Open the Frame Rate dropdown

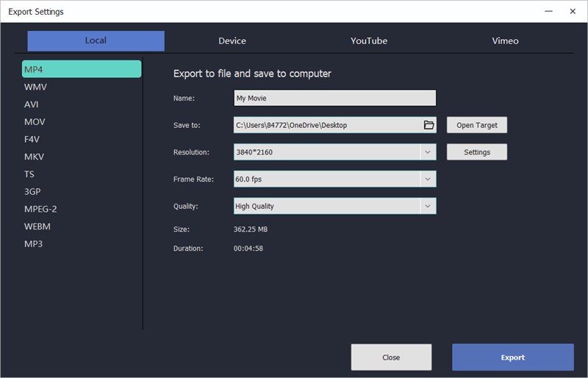click(428, 179)
